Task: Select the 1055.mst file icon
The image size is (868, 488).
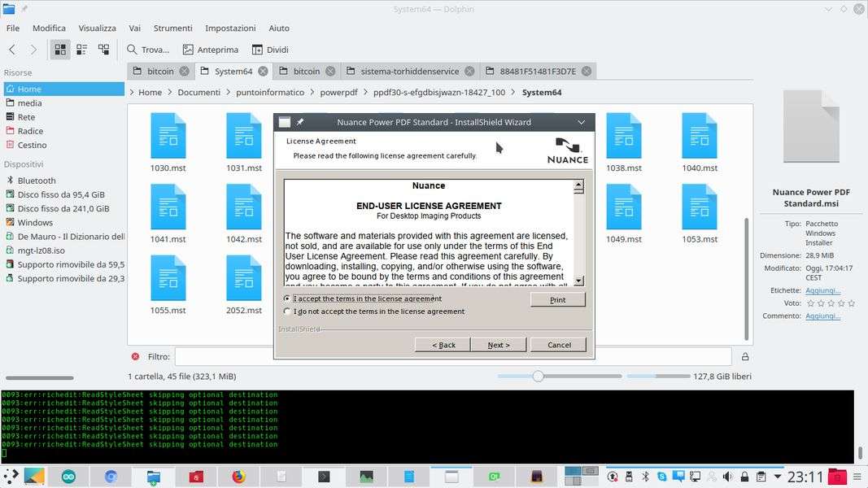Action: click(168, 277)
